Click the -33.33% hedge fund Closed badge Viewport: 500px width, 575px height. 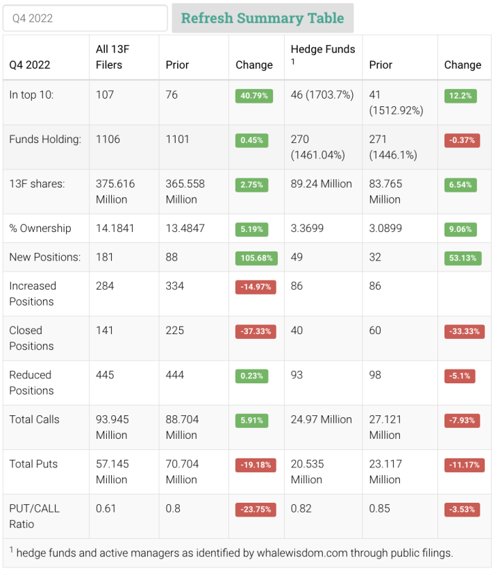point(464,331)
